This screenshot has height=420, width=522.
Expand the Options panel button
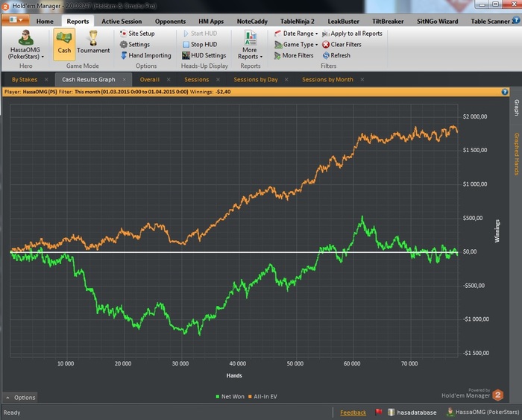click(20, 398)
